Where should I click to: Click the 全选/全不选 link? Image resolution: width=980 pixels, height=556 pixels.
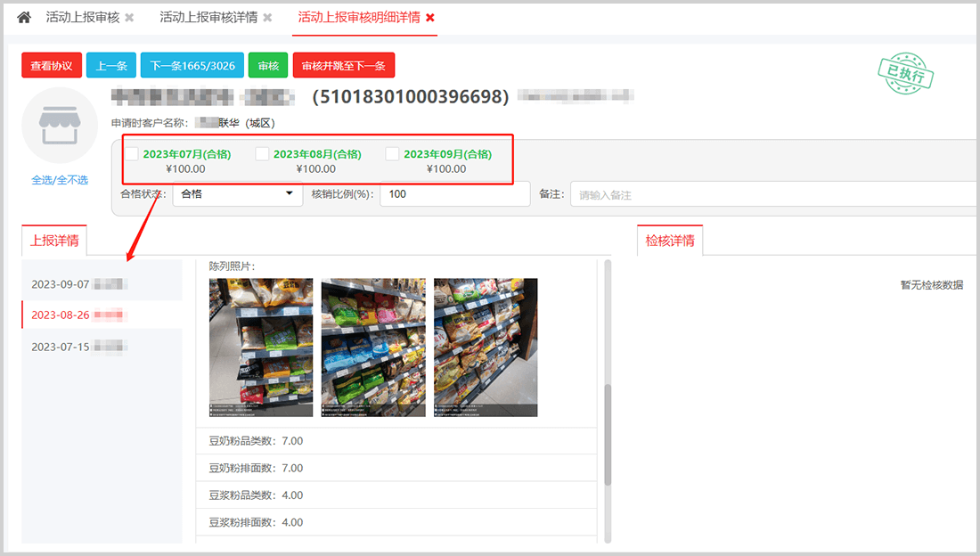[60, 180]
